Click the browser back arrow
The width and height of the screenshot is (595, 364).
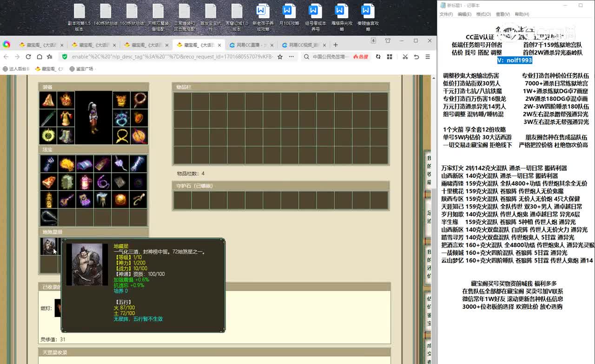pos(6,57)
